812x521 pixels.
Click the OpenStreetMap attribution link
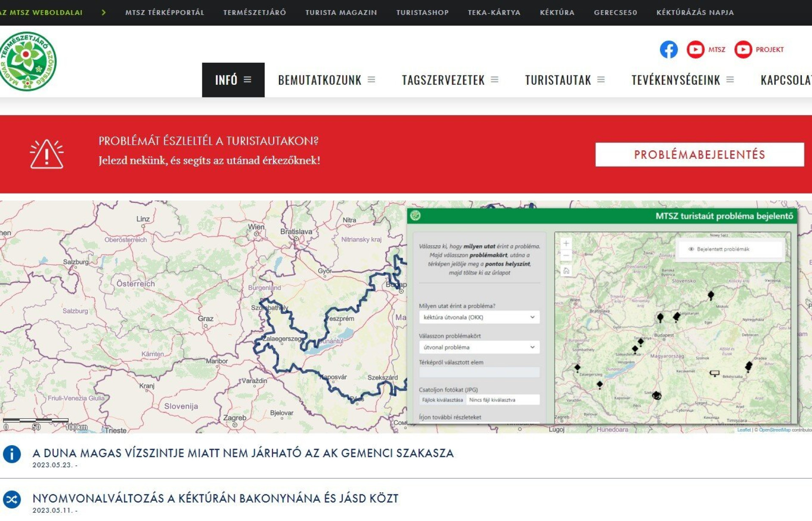pos(774,430)
